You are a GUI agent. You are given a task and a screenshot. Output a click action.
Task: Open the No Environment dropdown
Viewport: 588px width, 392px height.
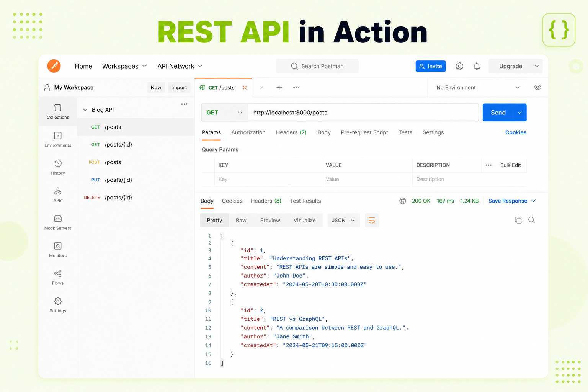[478, 87]
